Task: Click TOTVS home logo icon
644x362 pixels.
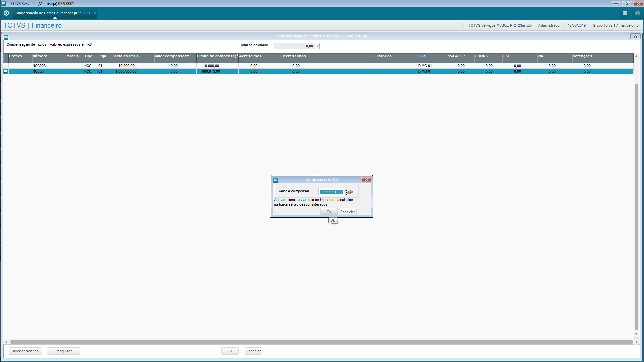Action: 6,13
